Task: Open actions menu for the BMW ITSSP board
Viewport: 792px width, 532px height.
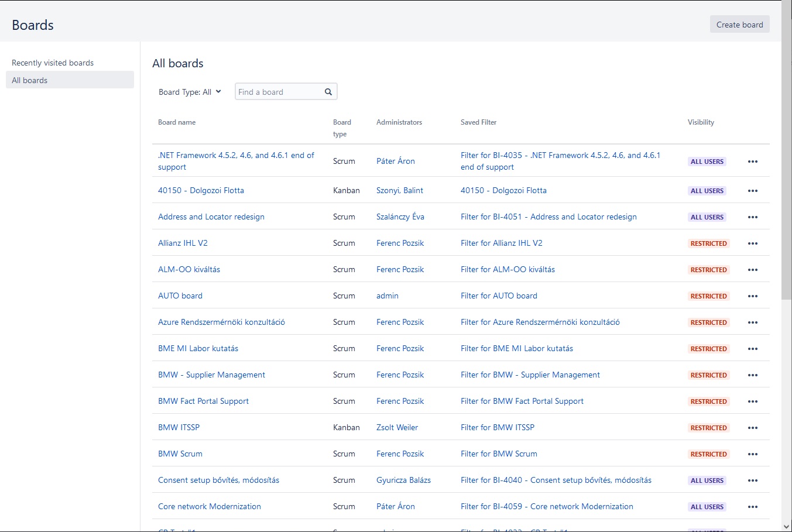Action: (753, 427)
